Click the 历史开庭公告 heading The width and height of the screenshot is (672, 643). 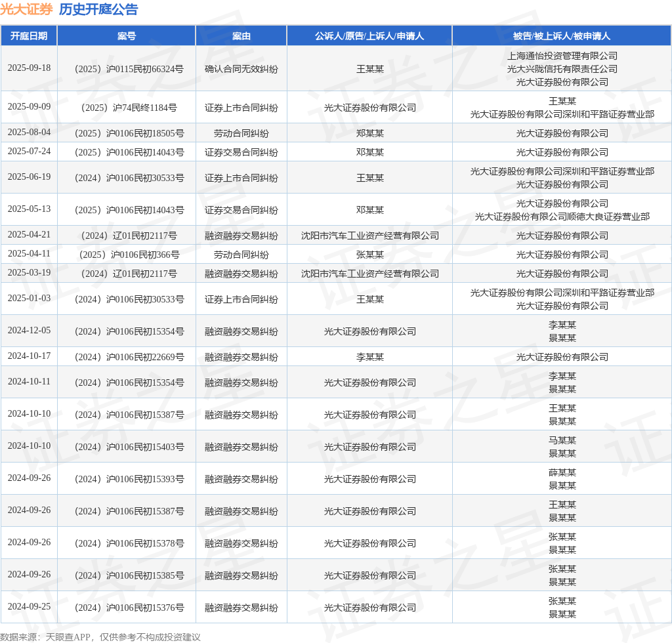[98, 9]
